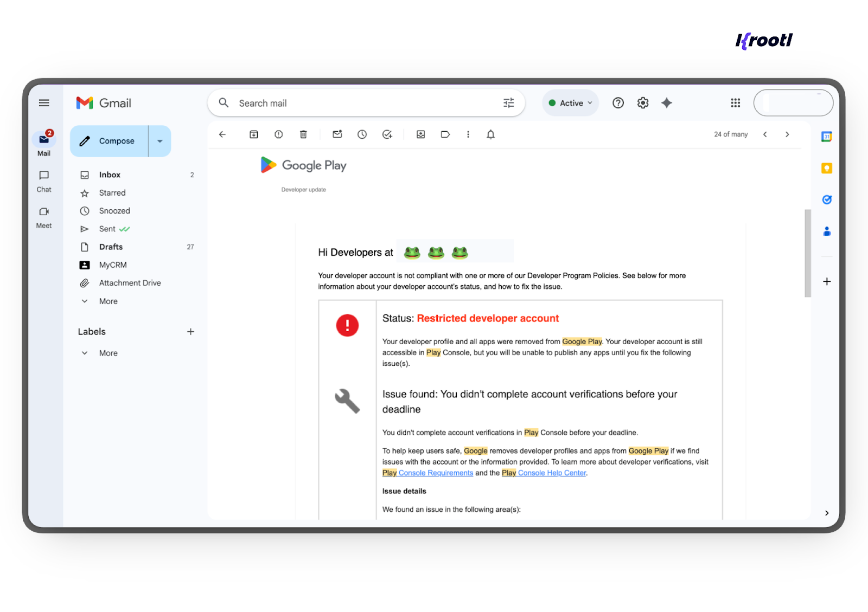
Task: Go to newer email arrow
Action: point(765,134)
